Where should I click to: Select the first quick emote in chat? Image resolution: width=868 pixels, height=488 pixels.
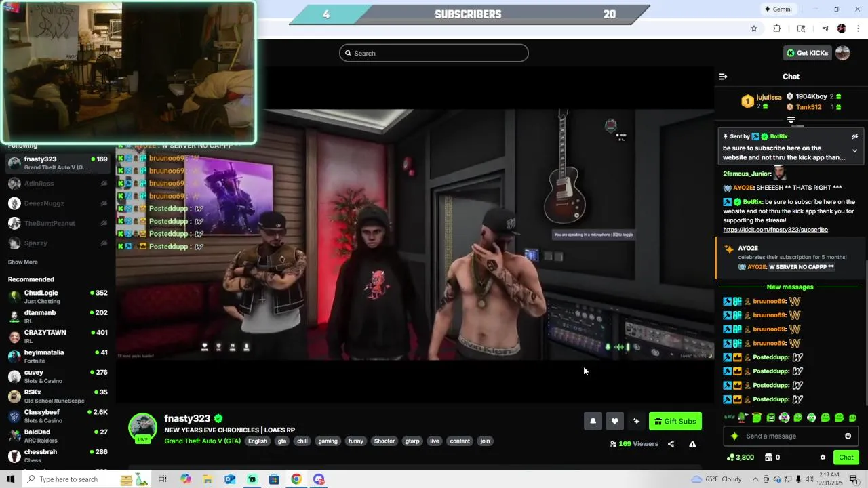(730, 418)
